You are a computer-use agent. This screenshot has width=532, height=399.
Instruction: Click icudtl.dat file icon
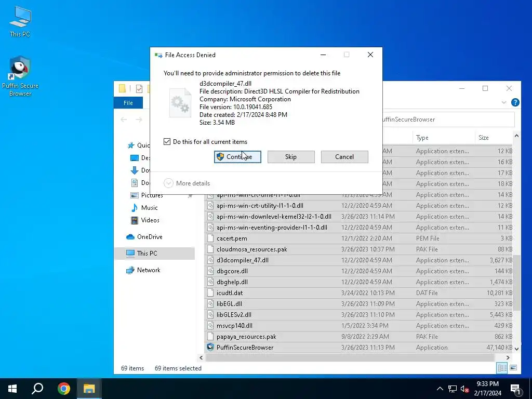[210, 293]
